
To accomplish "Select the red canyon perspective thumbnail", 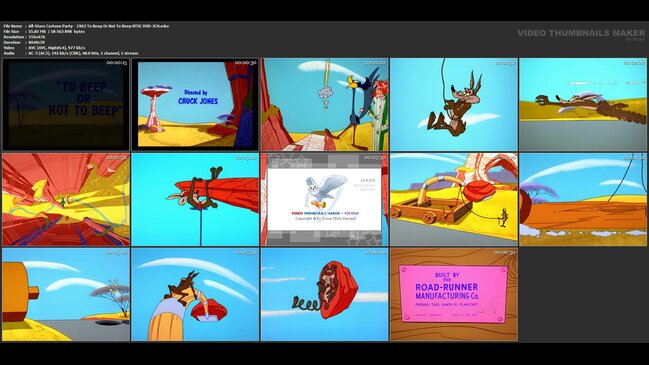I will coord(66,199).
